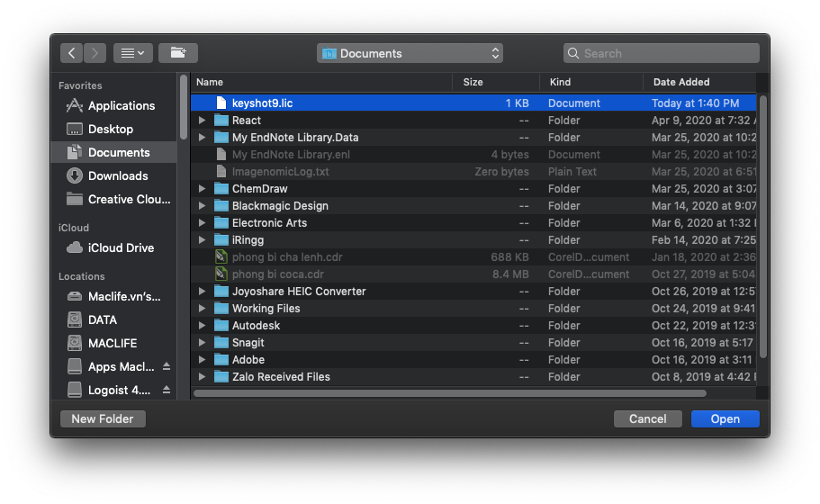Expand the Blackmagic Design folder
The image size is (820, 504).
coord(203,206)
